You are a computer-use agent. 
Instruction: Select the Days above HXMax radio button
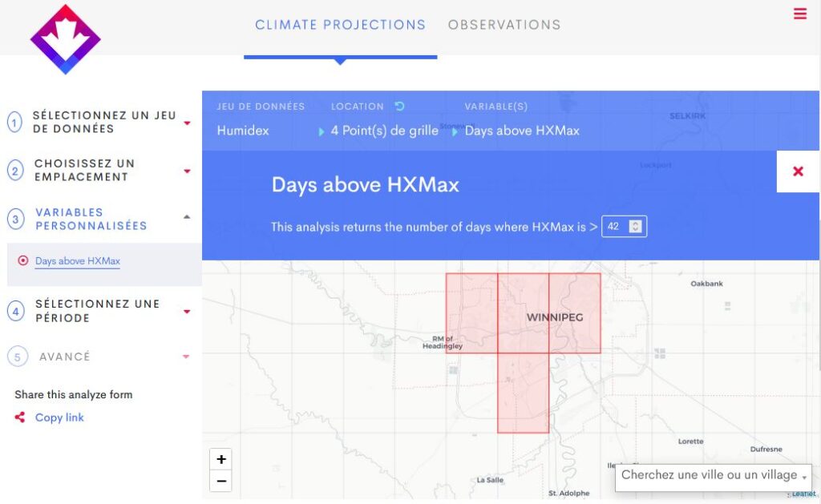tap(23, 260)
